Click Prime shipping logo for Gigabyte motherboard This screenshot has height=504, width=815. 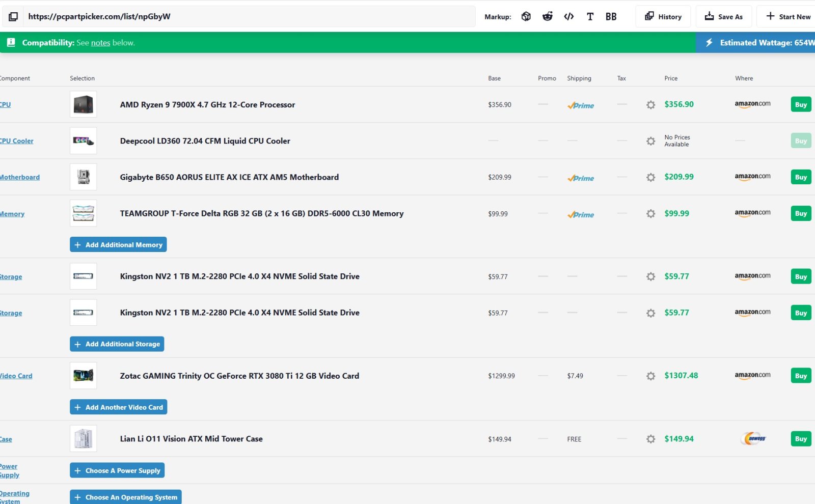(581, 178)
